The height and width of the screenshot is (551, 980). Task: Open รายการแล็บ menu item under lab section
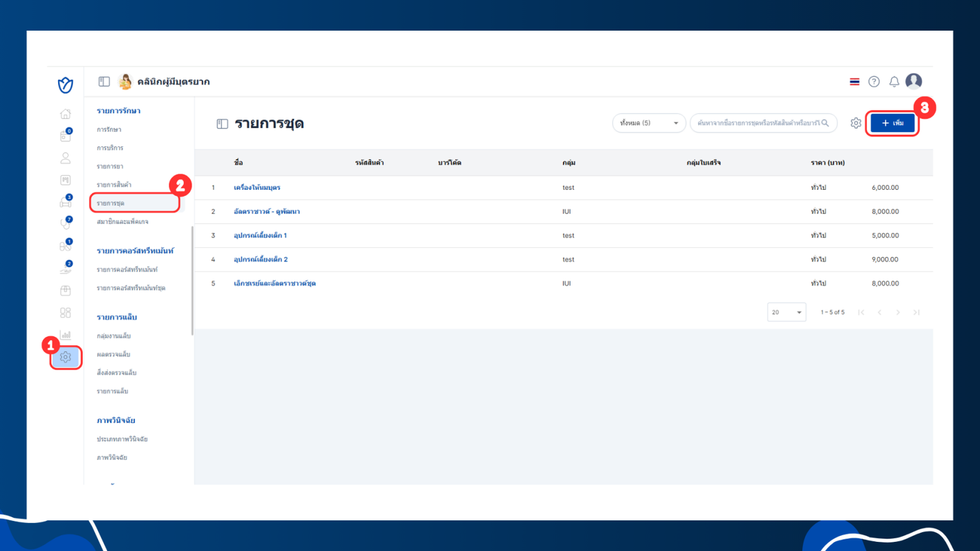(x=113, y=391)
